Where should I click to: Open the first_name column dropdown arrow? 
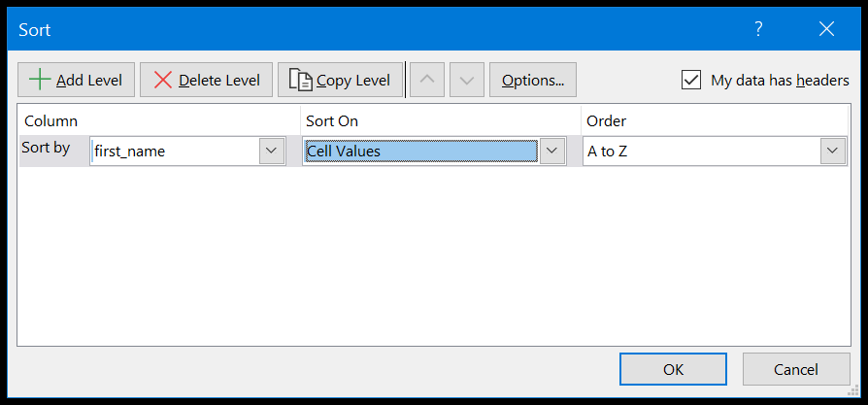click(272, 151)
